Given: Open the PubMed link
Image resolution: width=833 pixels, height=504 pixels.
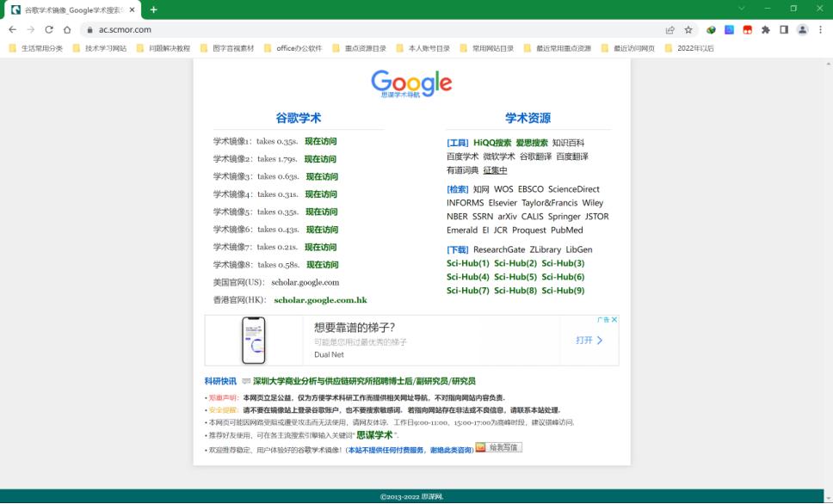Looking at the screenshot, I should 567,230.
